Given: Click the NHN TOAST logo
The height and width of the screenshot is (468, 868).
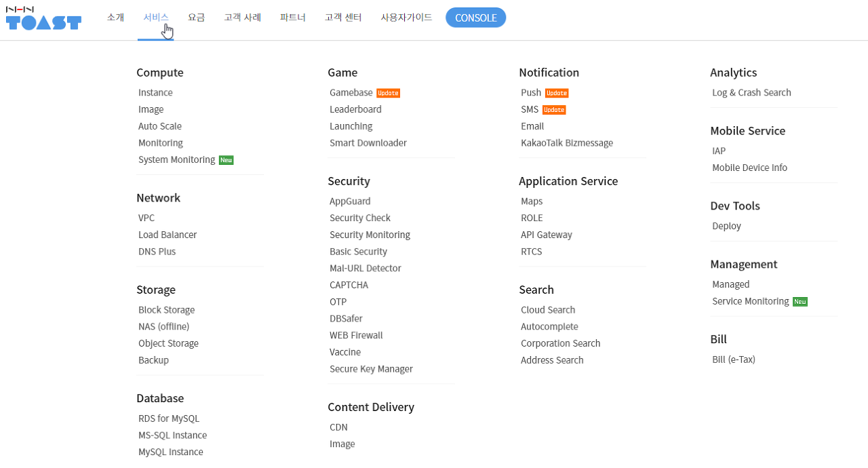Looking at the screenshot, I should coord(43,19).
